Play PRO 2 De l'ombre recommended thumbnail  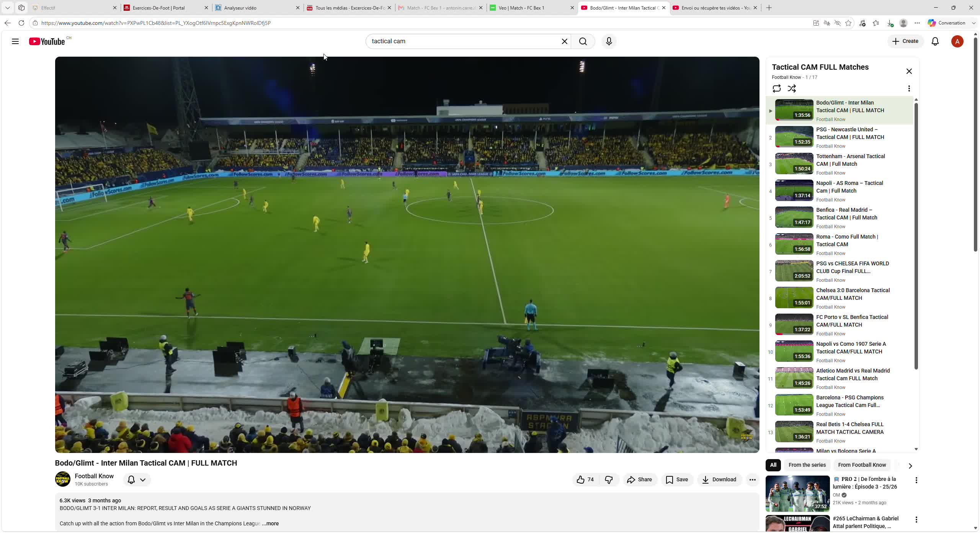tap(797, 494)
